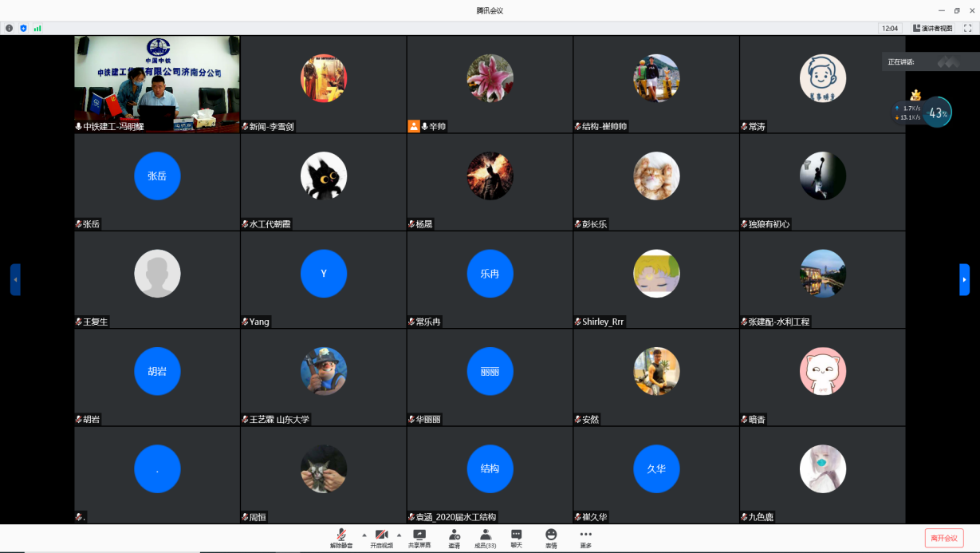Expand video options arrow beside camera
This screenshot has height=553, width=980.
pyautogui.click(x=399, y=535)
